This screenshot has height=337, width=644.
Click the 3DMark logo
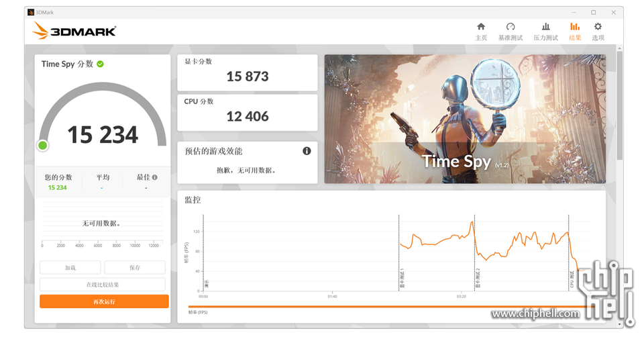coord(74,30)
